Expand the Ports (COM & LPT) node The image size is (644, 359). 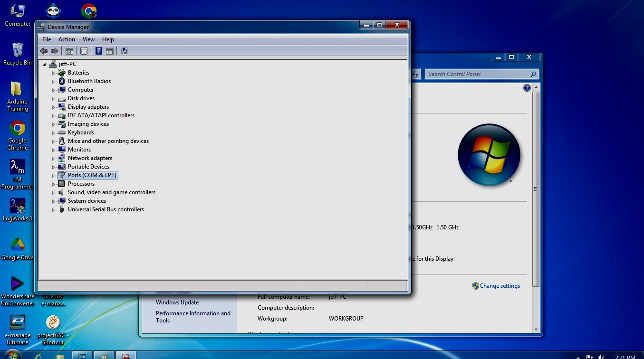[x=53, y=176]
